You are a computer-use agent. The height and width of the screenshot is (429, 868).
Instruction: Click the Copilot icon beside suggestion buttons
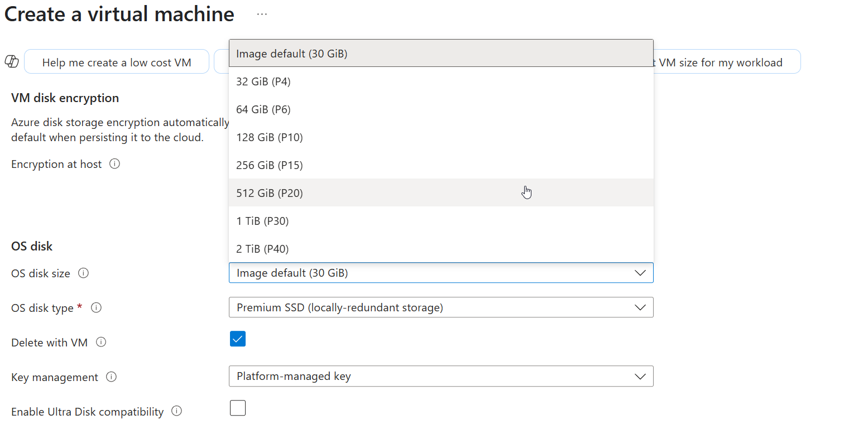12,62
